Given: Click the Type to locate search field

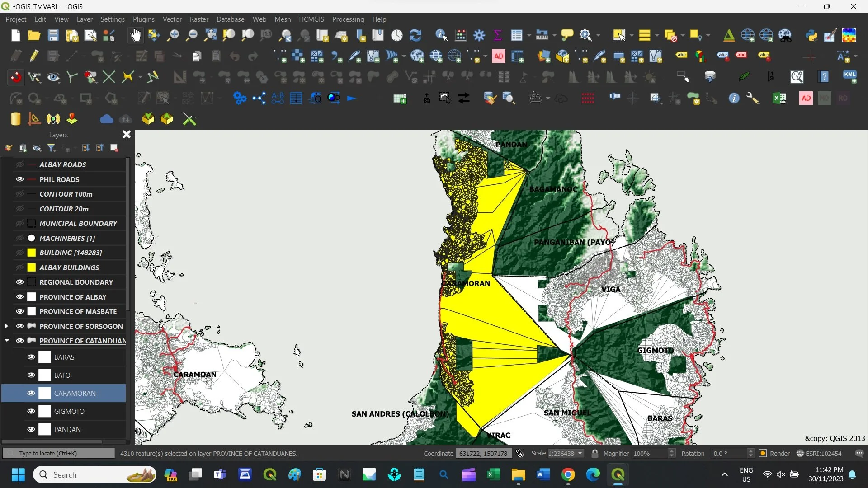Looking at the screenshot, I should 59,453.
